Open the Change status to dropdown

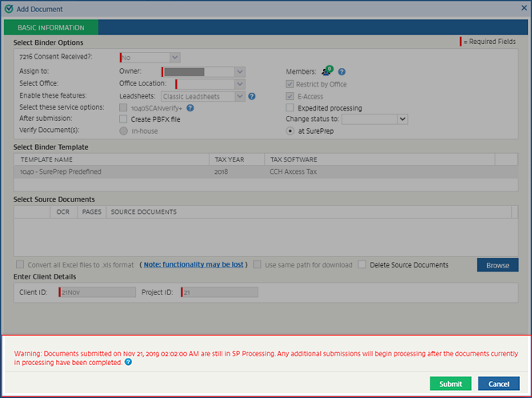tap(402, 119)
